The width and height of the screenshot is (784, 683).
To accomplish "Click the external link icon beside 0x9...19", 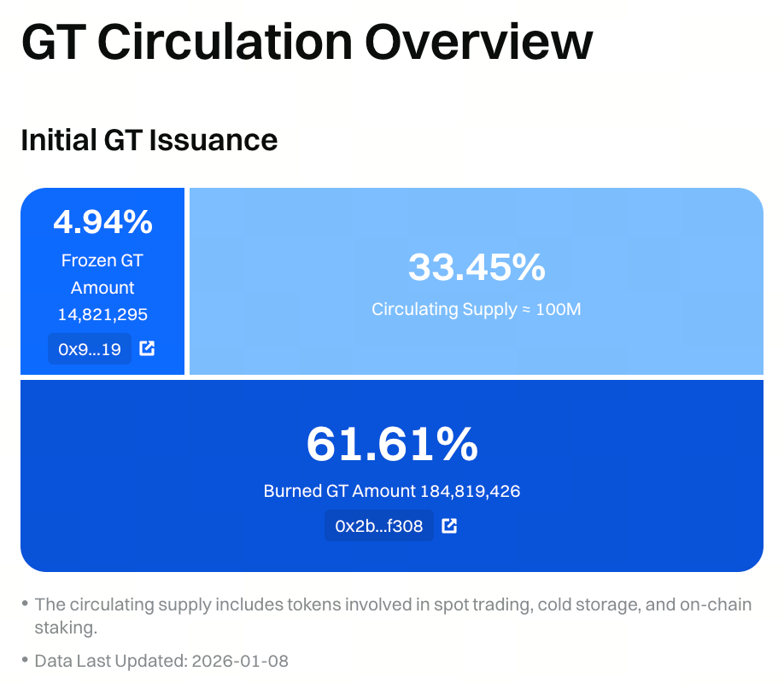I will point(147,348).
